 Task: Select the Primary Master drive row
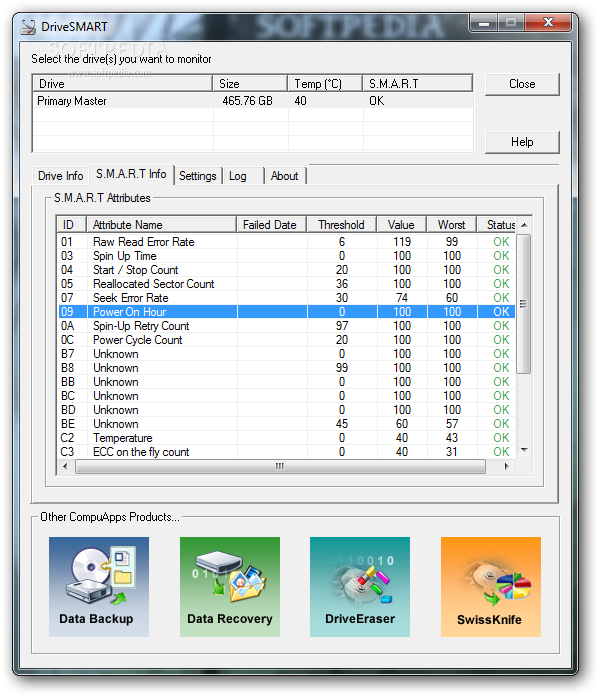(253, 101)
